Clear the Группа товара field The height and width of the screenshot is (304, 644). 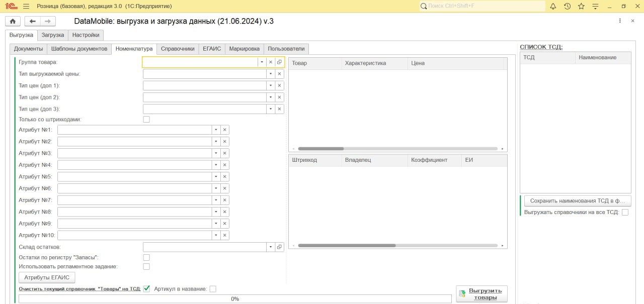(270, 62)
